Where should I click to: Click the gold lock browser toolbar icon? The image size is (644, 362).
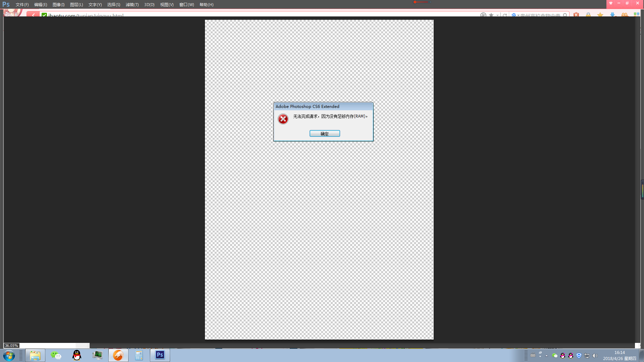pos(588,15)
